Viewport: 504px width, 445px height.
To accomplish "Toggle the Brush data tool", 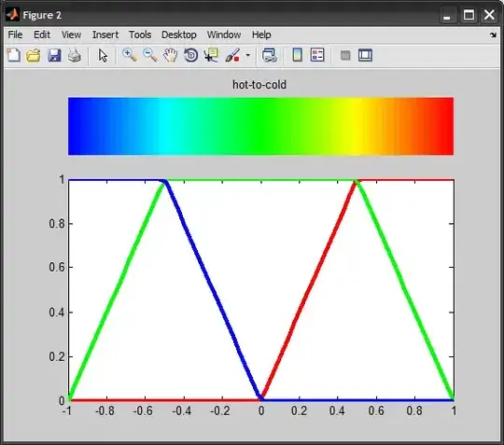I will (x=232, y=55).
